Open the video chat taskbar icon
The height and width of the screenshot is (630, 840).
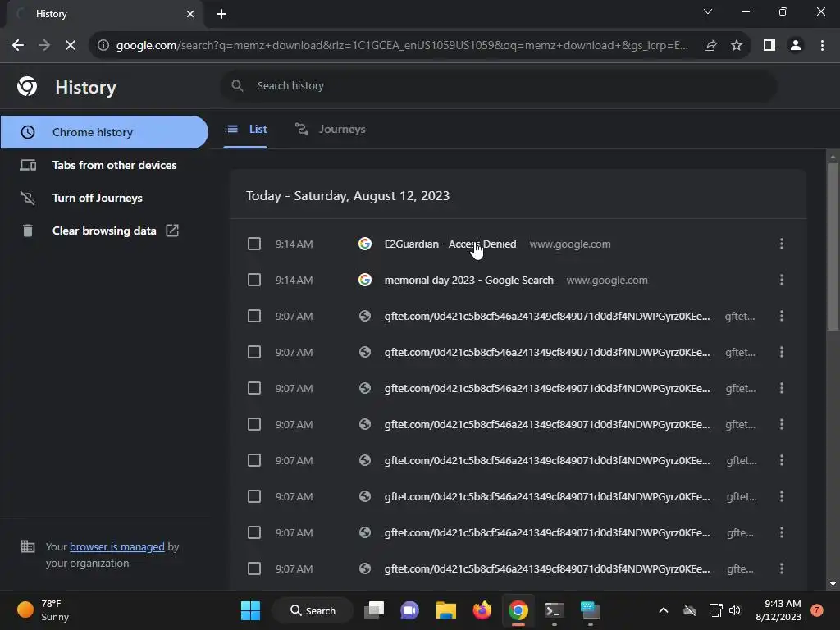[x=410, y=610]
